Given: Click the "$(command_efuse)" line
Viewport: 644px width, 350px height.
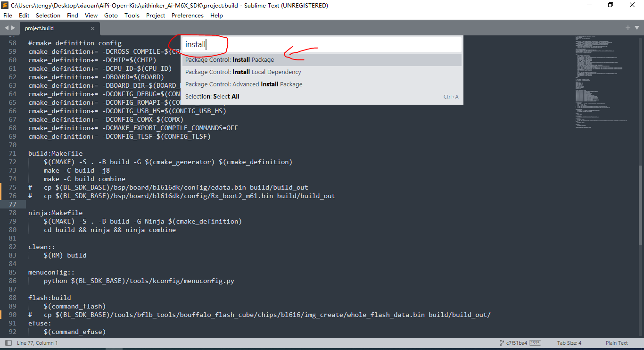Looking at the screenshot, I should (x=75, y=332).
